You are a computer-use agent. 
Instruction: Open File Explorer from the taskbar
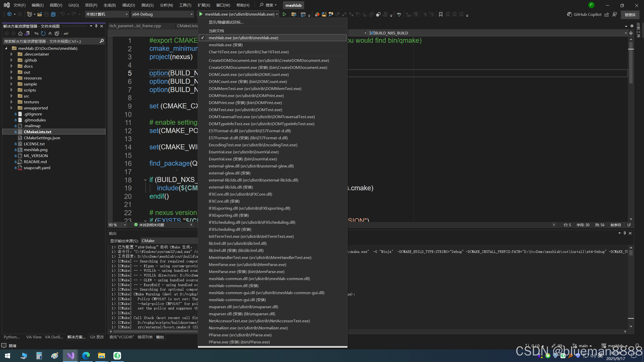point(101,355)
